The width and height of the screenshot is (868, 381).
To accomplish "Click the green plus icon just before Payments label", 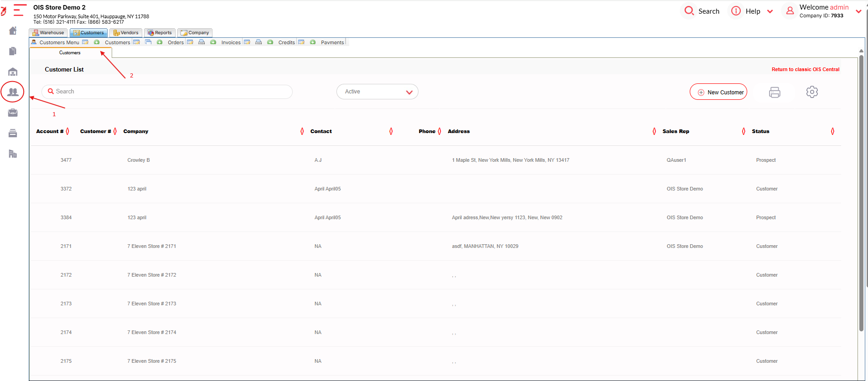I will pos(313,42).
